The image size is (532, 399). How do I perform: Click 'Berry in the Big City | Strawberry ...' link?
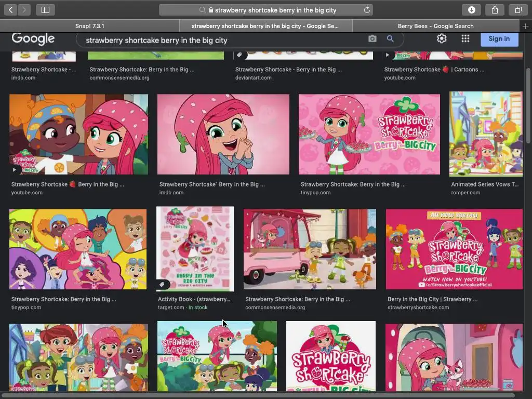pos(432,299)
